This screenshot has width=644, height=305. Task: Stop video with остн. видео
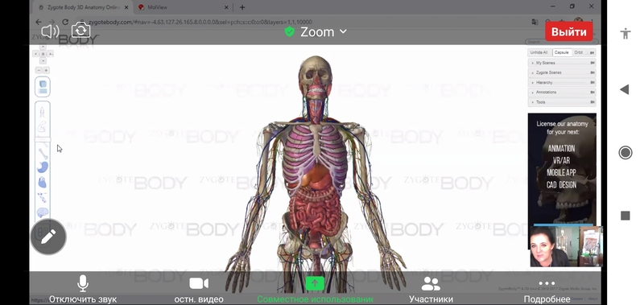coord(199,291)
